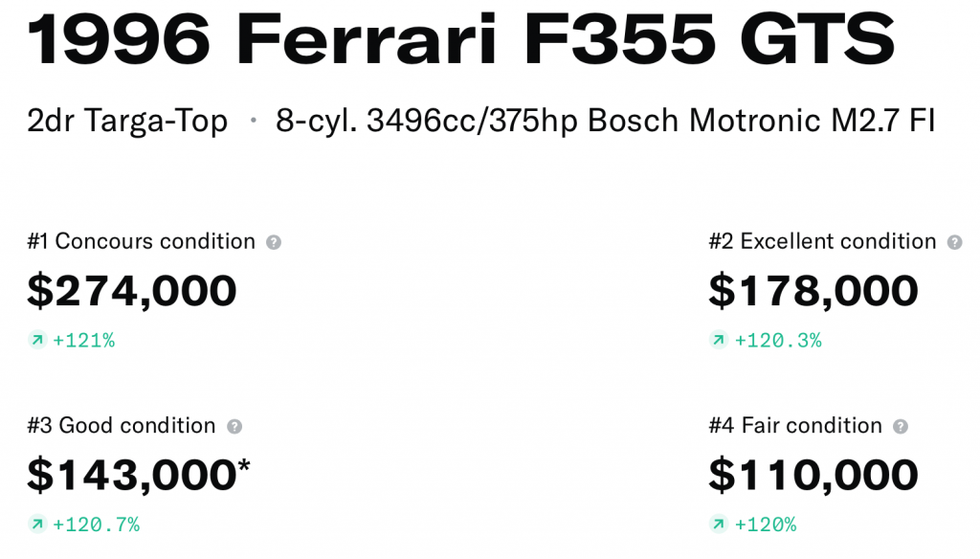Click the +120.3% change percentage
The width and height of the screenshot is (980, 559).
[778, 341]
